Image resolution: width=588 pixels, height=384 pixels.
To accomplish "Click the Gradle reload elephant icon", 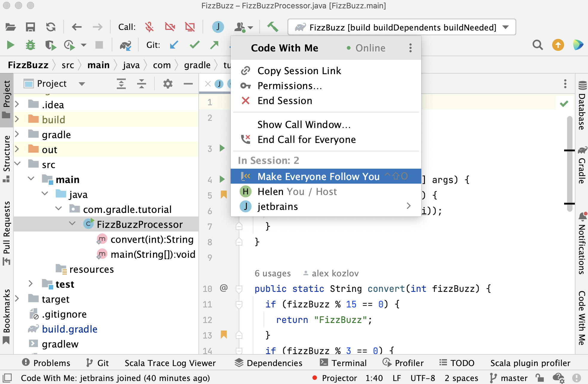I will coord(125,45).
